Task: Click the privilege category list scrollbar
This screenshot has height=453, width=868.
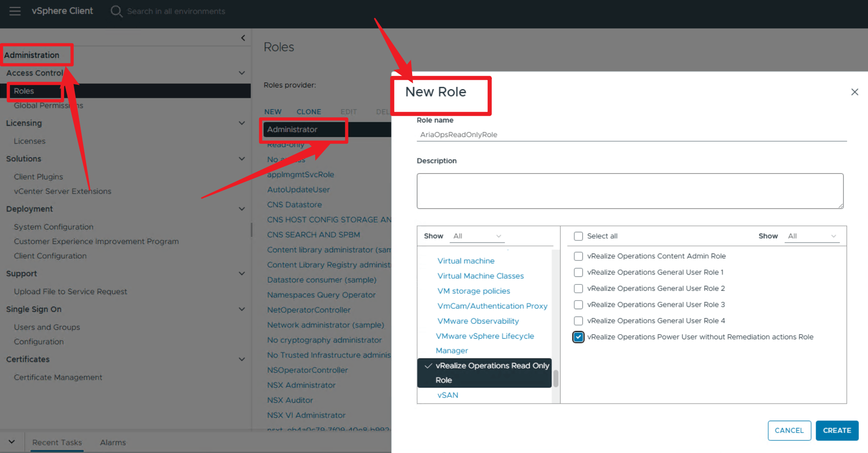Action: point(556,378)
